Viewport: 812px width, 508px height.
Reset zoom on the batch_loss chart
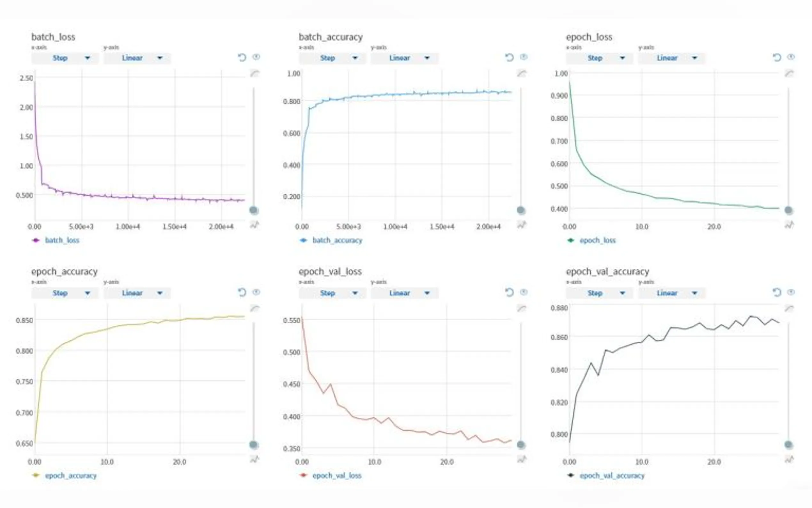pos(242,58)
